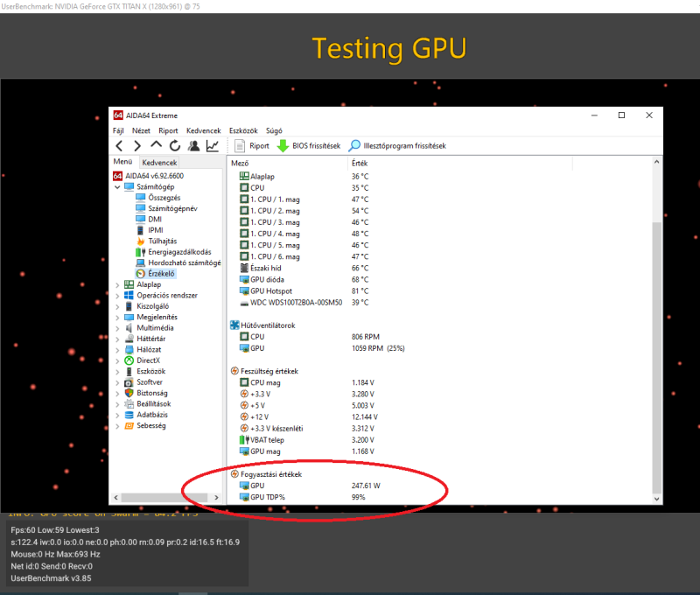700x595 pixels.
Task: Click the Északi híd chip icon
Action: click(244, 268)
